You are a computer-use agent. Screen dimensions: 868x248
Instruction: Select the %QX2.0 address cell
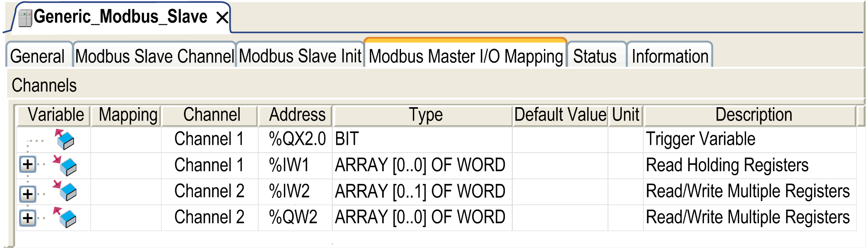click(297, 139)
